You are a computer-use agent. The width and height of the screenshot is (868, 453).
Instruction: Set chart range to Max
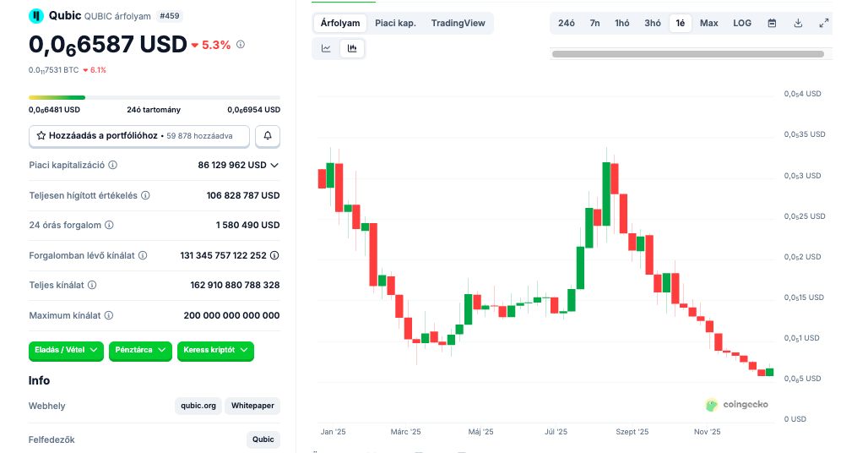click(709, 24)
